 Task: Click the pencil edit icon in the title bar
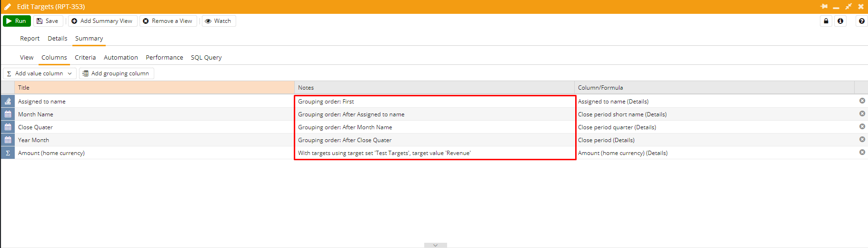[8, 7]
